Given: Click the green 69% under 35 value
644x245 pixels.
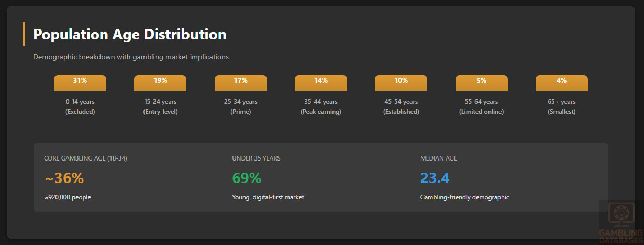Looking at the screenshot, I should click(247, 178).
